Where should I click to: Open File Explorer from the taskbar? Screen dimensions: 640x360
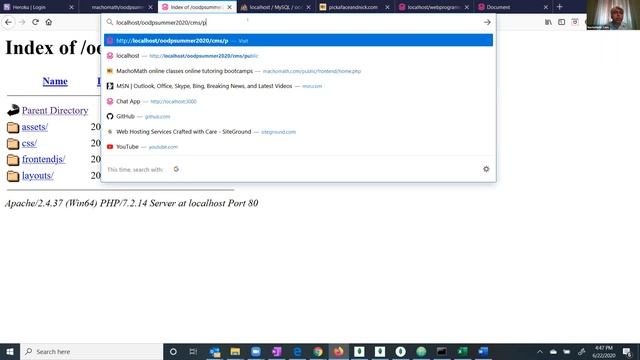tap(235, 351)
